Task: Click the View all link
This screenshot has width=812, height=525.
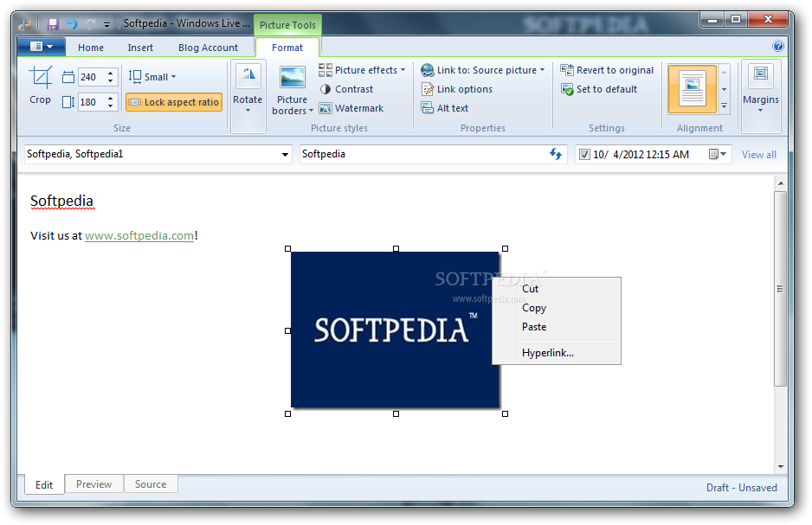Action: tap(758, 155)
